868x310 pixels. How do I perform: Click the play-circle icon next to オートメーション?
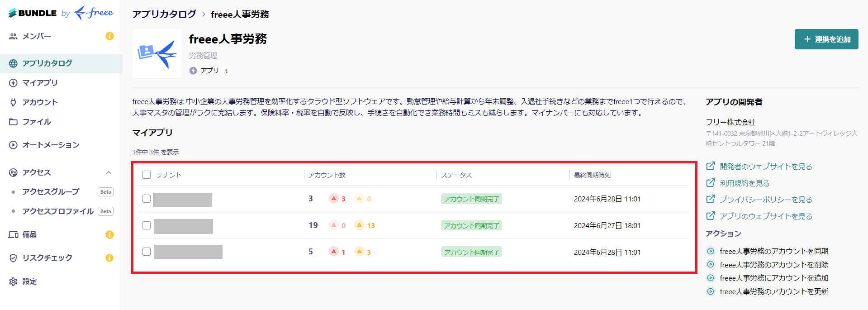click(13, 145)
